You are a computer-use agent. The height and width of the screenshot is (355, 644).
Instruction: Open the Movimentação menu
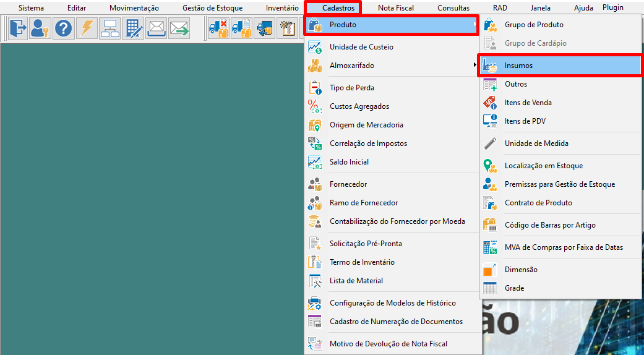134,8
